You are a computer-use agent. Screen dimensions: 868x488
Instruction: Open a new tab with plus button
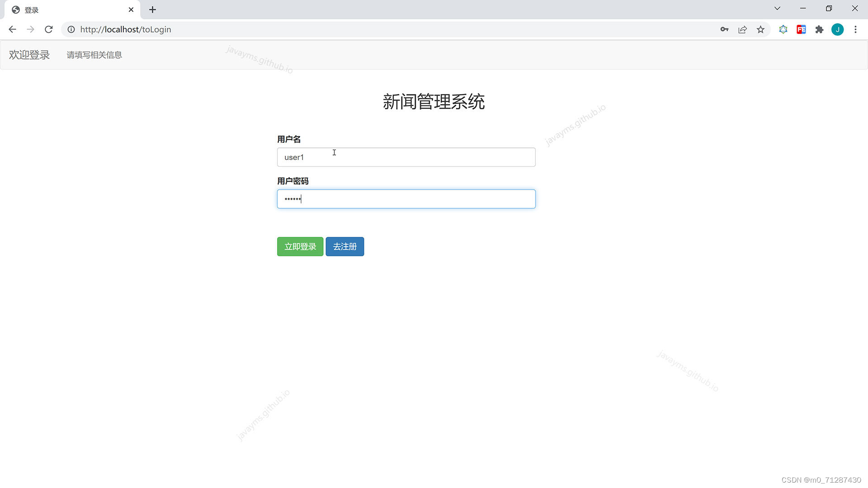pyautogui.click(x=152, y=9)
